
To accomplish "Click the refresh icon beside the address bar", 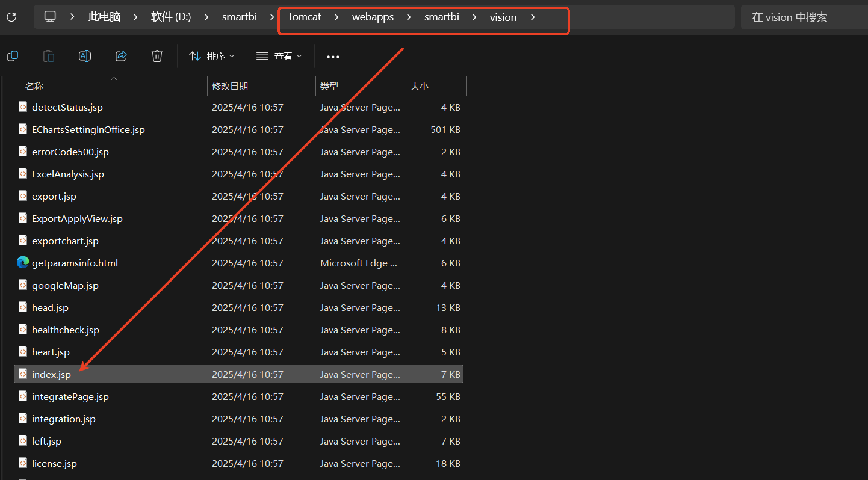I will [x=11, y=17].
